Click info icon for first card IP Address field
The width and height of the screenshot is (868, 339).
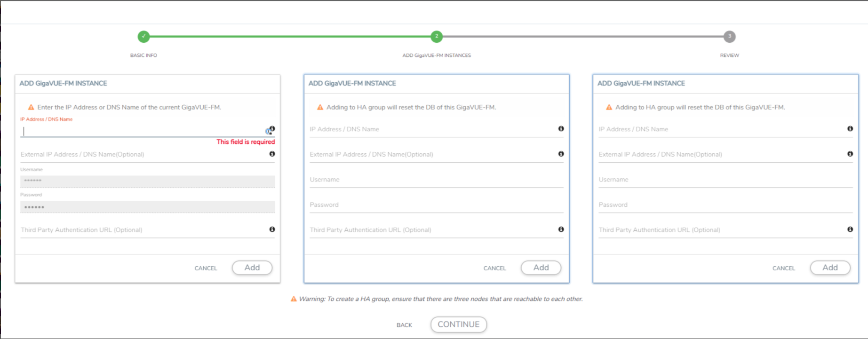(x=272, y=129)
